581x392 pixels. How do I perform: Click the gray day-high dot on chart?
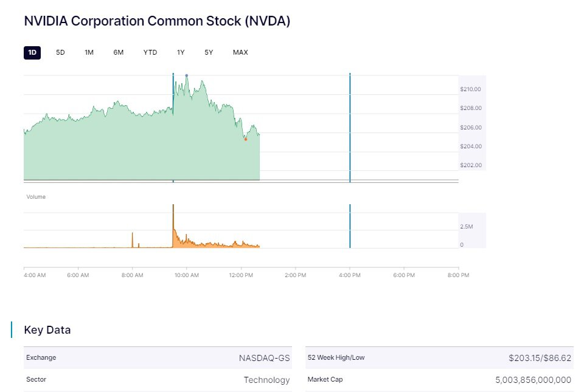[x=186, y=76]
